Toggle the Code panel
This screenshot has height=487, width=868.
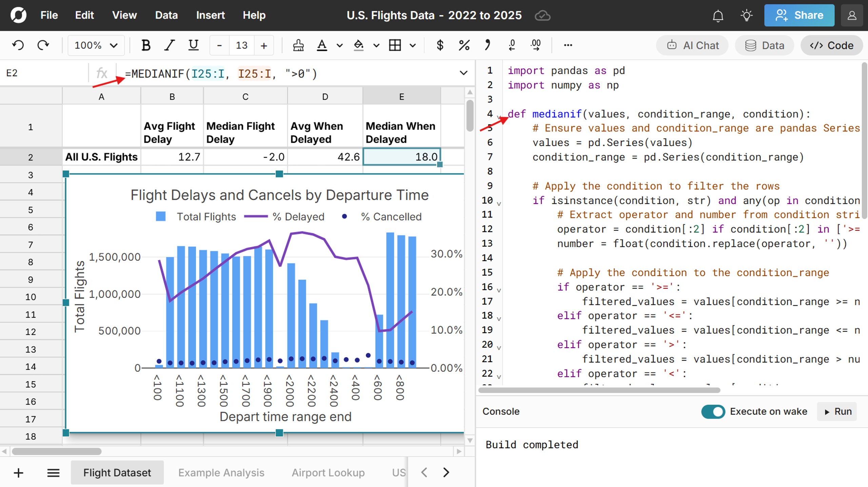coord(831,45)
